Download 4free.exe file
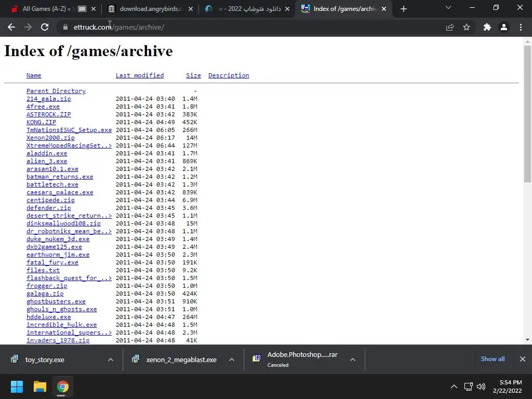Image resolution: width=532 pixels, height=399 pixels. 43,107
